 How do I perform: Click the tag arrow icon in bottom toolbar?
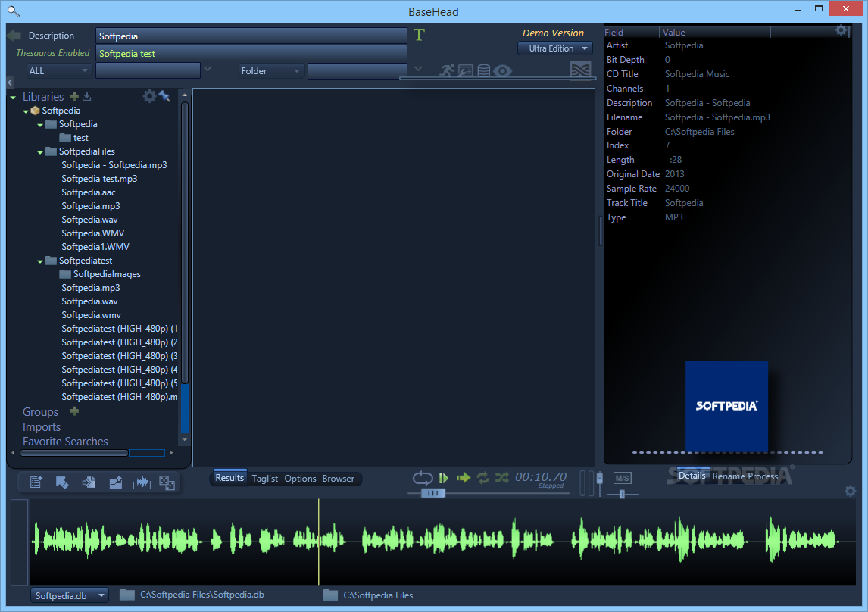[x=62, y=482]
